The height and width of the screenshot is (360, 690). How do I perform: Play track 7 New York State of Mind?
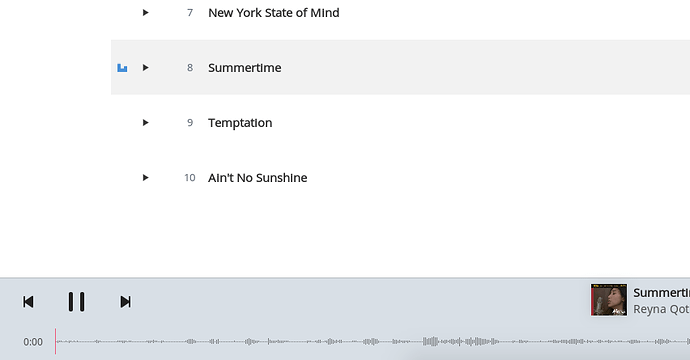(146, 13)
